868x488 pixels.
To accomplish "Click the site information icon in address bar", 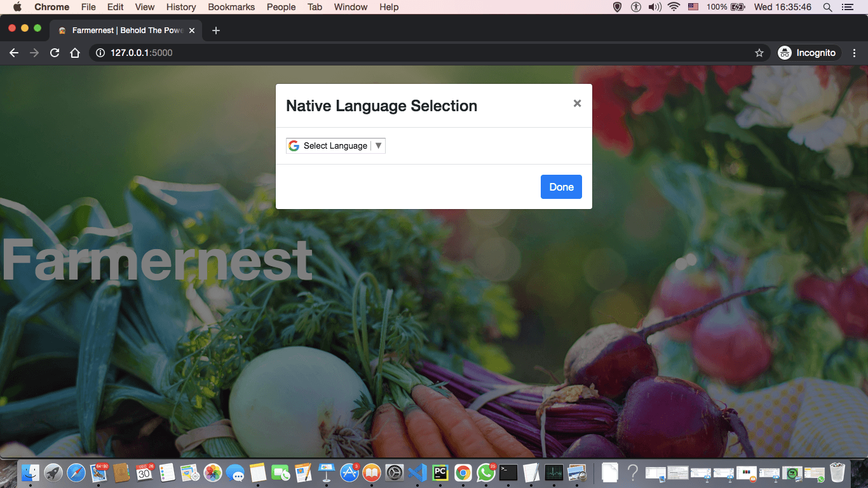I will (100, 53).
